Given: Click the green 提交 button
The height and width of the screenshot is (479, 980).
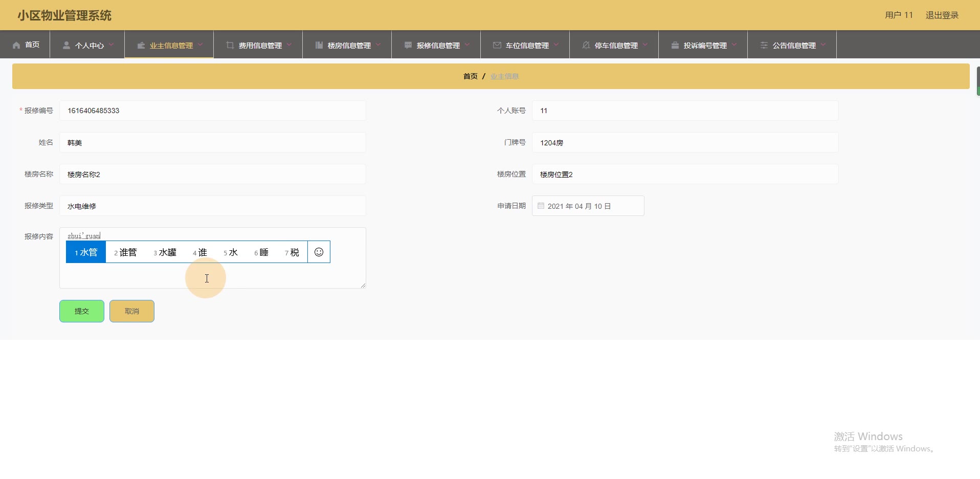Looking at the screenshot, I should click(82, 311).
